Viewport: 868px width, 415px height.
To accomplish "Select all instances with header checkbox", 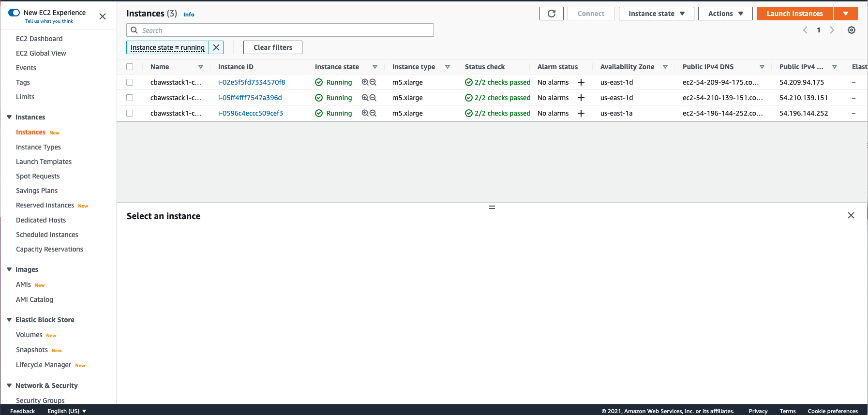I will (x=130, y=67).
